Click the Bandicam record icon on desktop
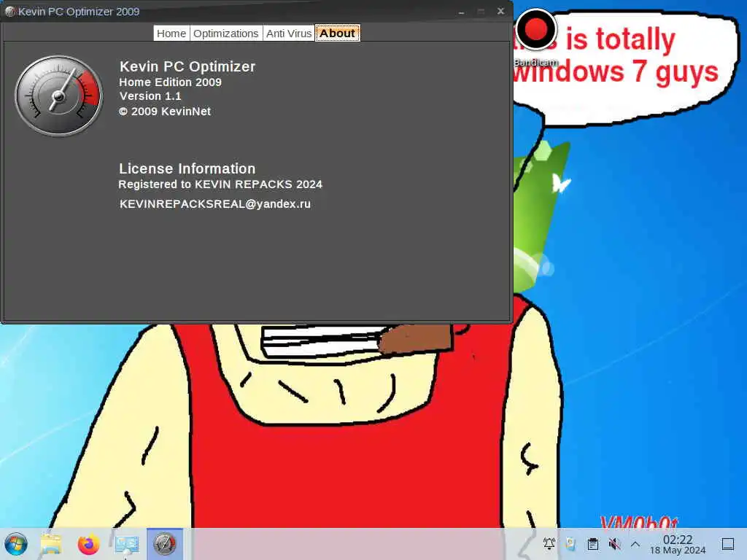The width and height of the screenshot is (747, 560). point(536,31)
